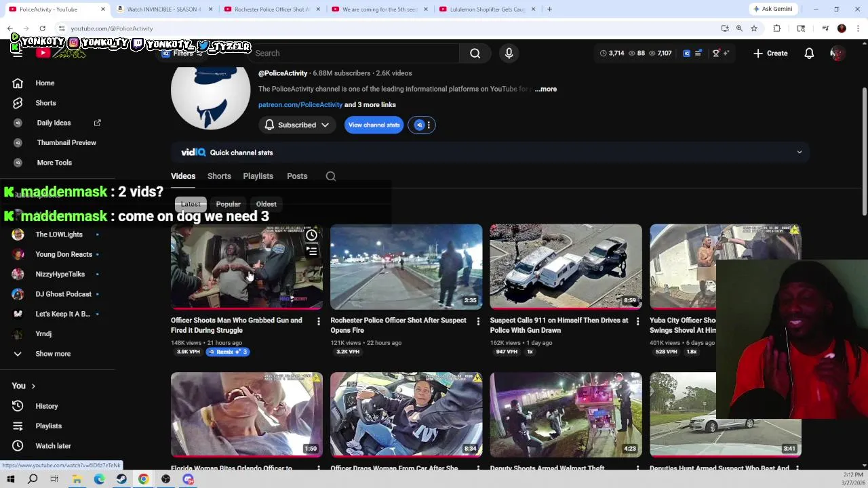Switch to the Videos tab
Screen dimensions: 868x488
click(x=183, y=176)
